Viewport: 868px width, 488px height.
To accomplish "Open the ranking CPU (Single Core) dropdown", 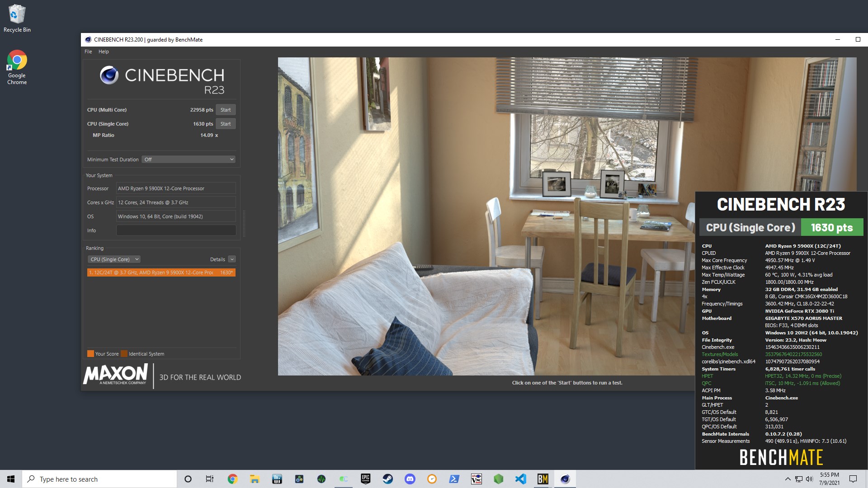I will 114,259.
